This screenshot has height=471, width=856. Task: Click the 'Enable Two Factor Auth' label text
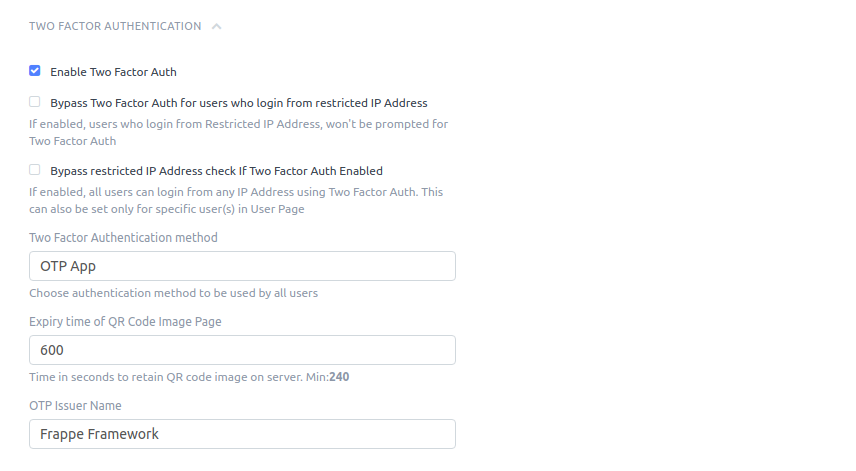pos(114,72)
